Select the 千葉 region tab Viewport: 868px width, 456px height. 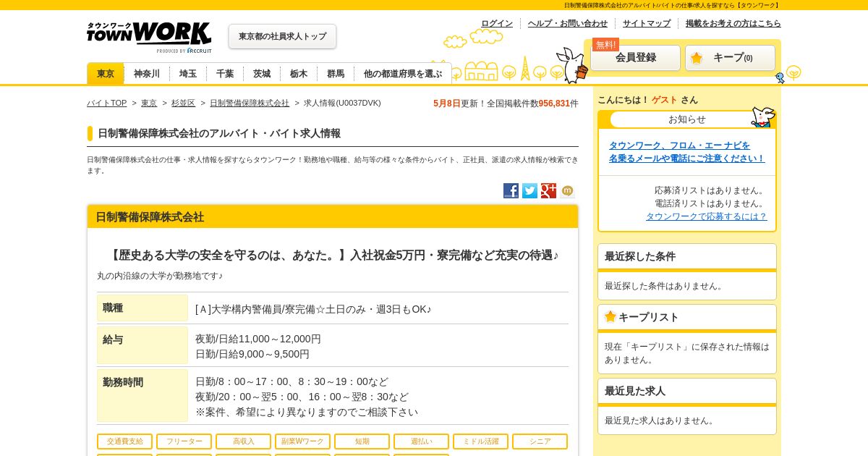pos(225,74)
